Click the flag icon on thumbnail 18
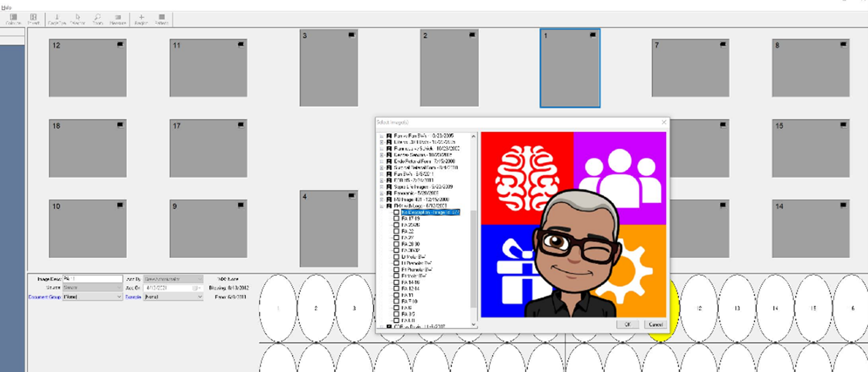This screenshot has height=372, width=868. [x=121, y=125]
